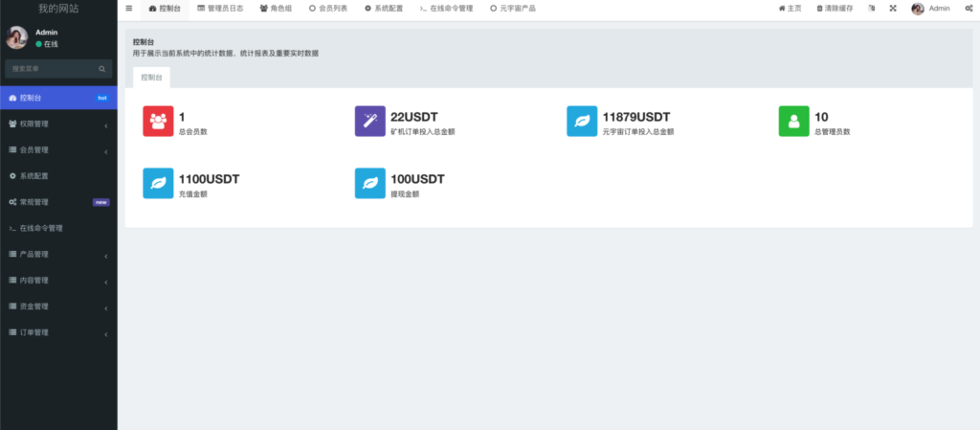Toggle fullscreen with the expand arrows icon
This screenshot has height=430, width=980.
[893, 9]
